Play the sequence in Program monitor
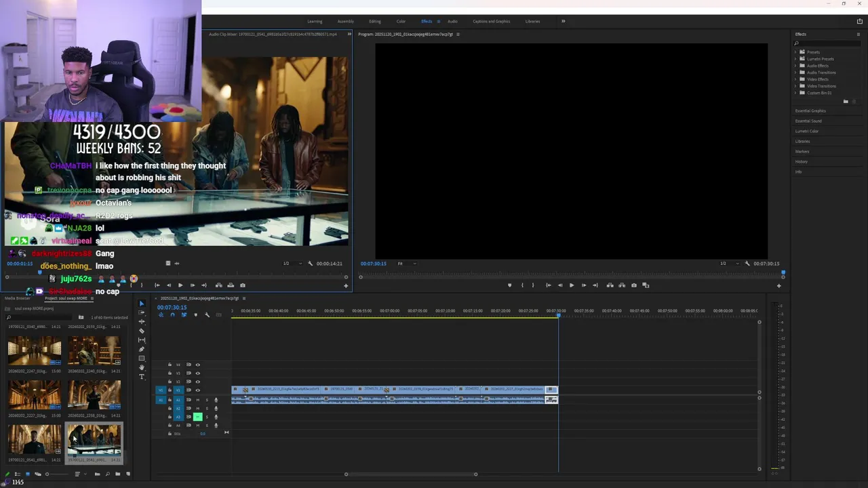868x488 pixels. (x=572, y=285)
